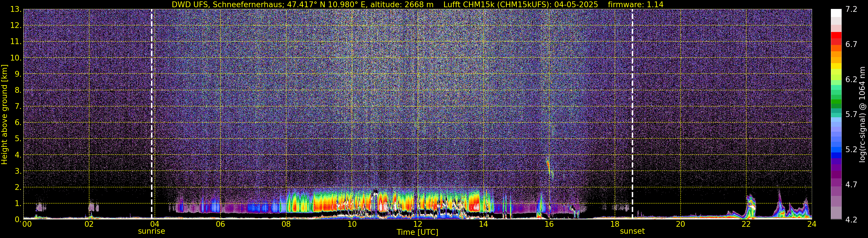Click the '4.7' colorbar value

(x=851, y=185)
